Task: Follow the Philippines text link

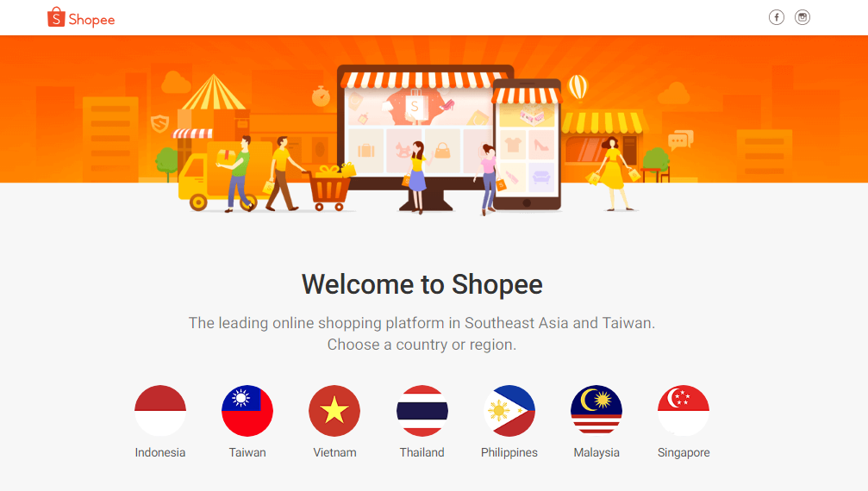Action: click(x=509, y=452)
